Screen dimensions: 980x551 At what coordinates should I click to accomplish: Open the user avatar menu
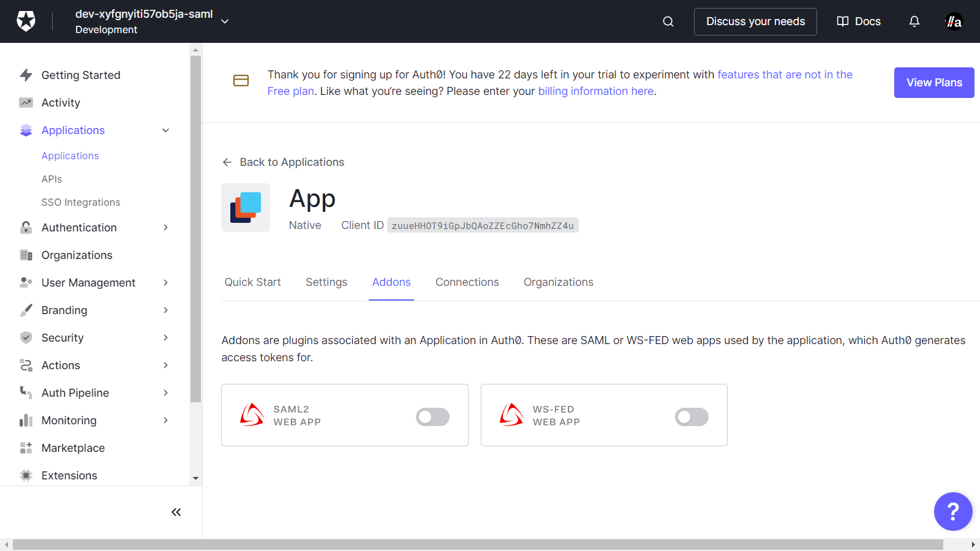(954, 21)
